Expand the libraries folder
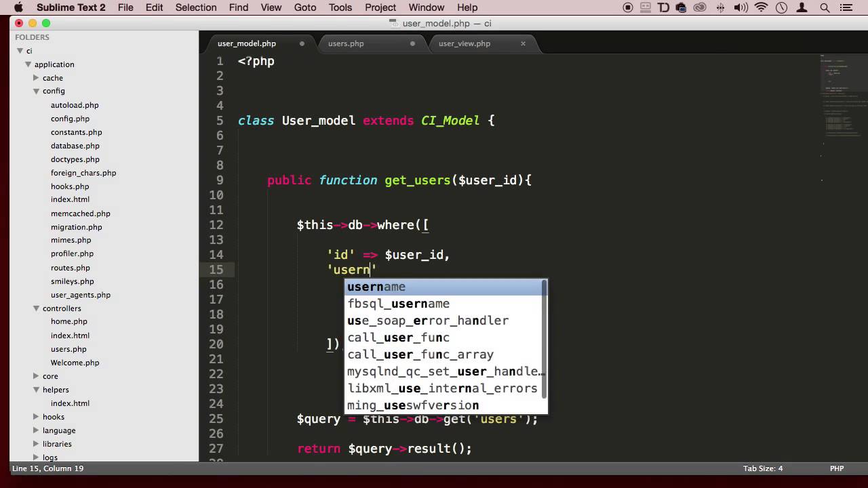 tap(36, 444)
